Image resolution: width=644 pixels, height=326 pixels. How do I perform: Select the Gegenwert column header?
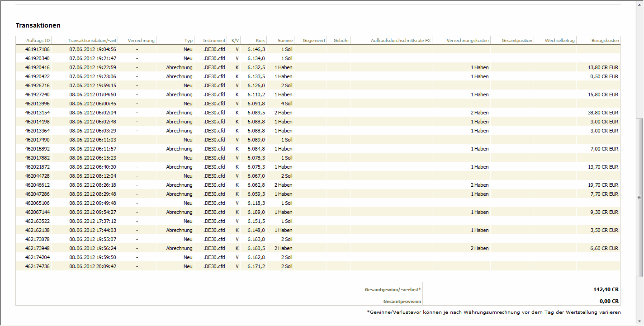tap(314, 41)
